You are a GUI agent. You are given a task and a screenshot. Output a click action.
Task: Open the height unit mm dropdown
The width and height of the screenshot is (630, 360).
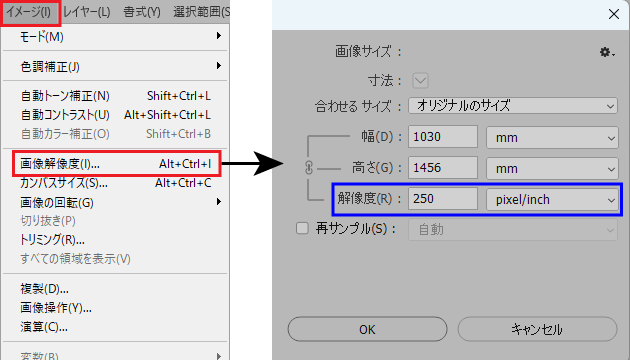tap(552, 168)
